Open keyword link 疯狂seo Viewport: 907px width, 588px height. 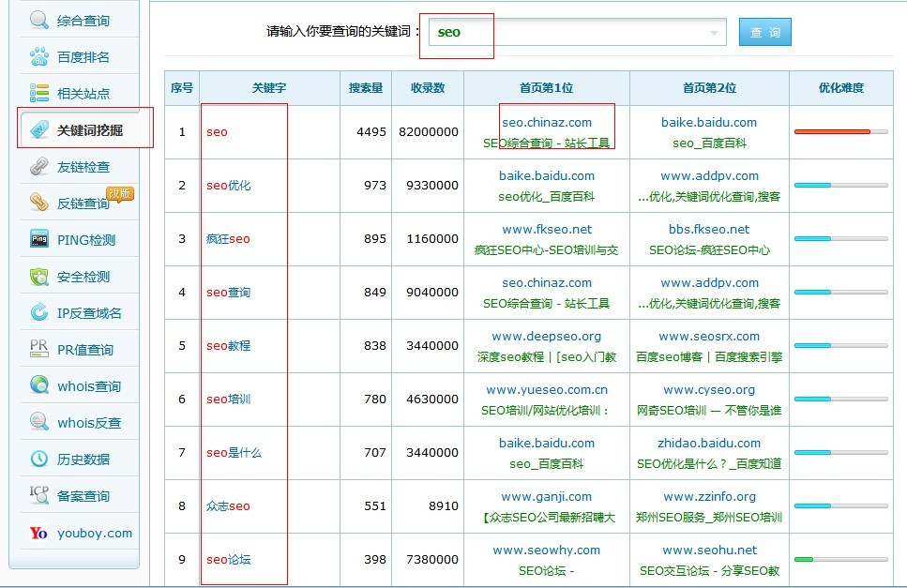coord(228,239)
